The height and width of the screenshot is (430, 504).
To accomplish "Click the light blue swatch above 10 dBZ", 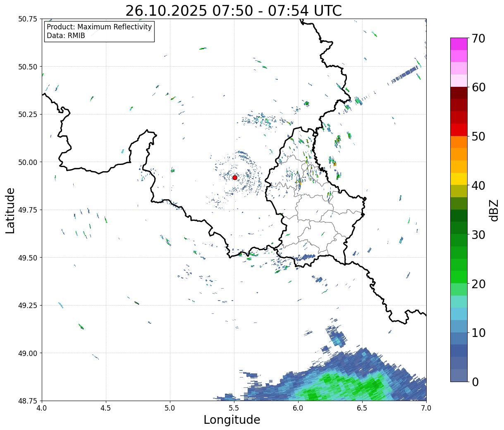I will pyautogui.click(x=459, y=326).
